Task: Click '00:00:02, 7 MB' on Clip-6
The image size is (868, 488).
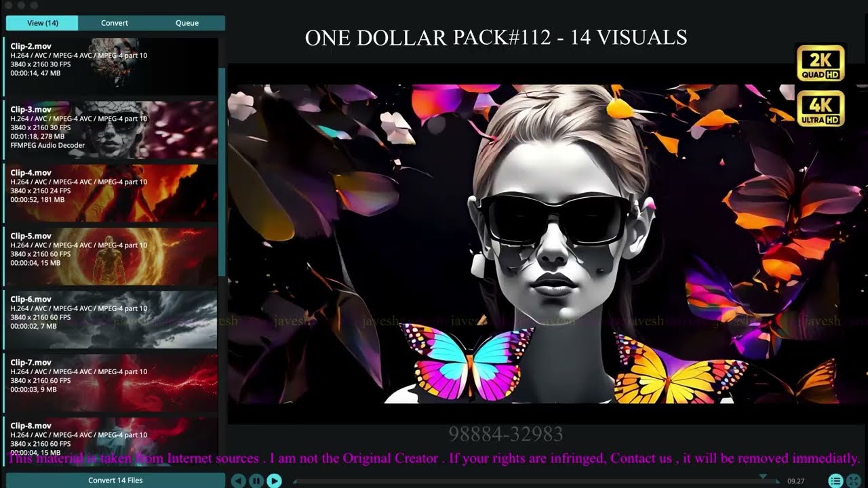Action: (x=33, y=326)
